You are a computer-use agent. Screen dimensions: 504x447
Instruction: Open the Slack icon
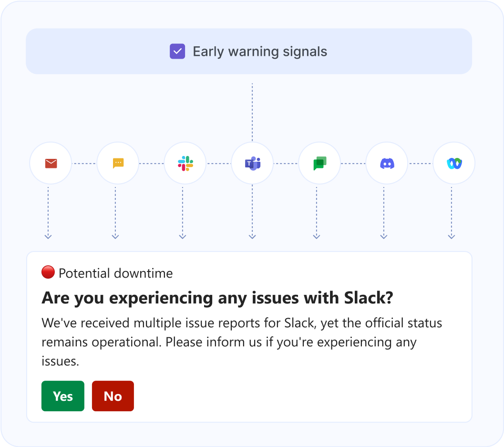185,163
